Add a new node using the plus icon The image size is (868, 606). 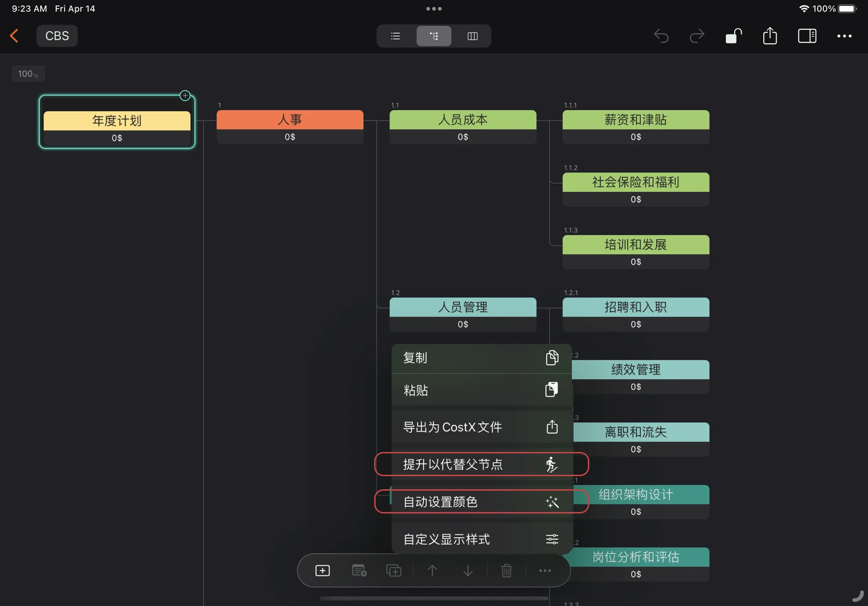click(x=322, y=570)
